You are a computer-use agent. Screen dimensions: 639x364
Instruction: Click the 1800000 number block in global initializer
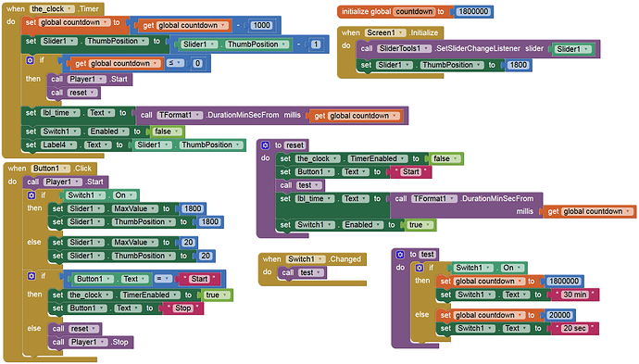[x=473, y=11]
